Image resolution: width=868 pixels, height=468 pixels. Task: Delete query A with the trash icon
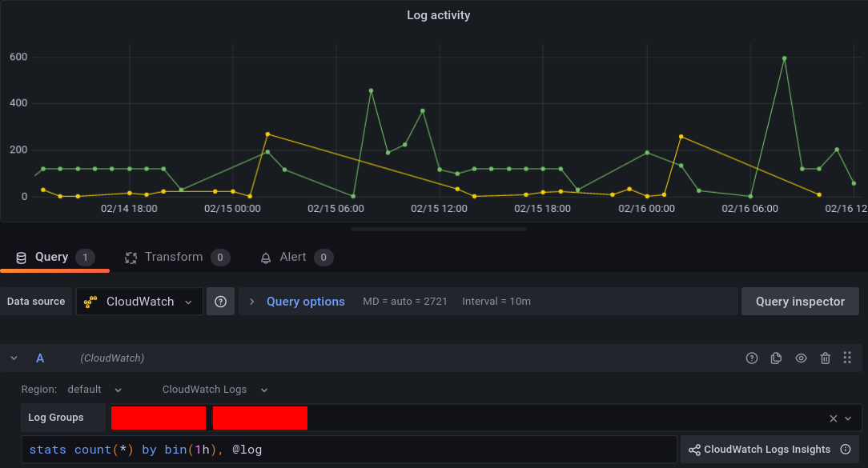tap(826, 358)
